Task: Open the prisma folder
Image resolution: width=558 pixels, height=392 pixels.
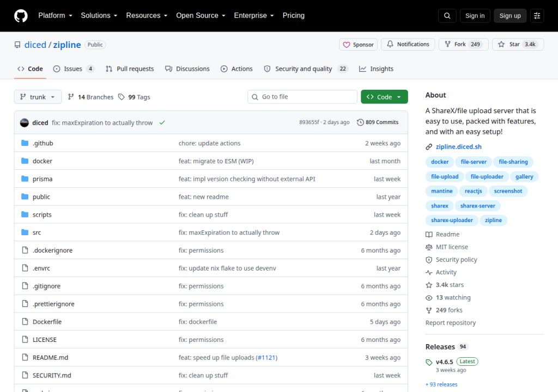Action: 43,179
